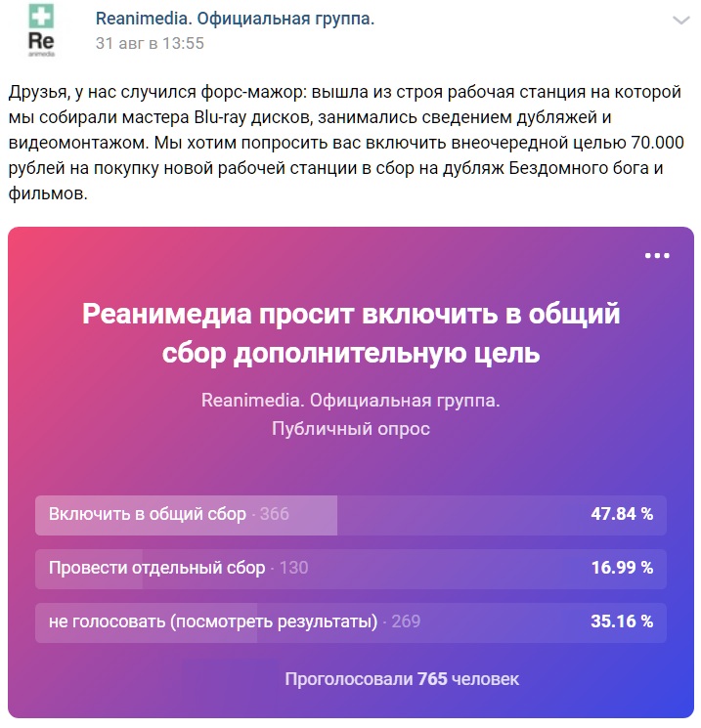Click the 47.84 % result value
Viewport: 701px width, 728px height.
[622, 514]
